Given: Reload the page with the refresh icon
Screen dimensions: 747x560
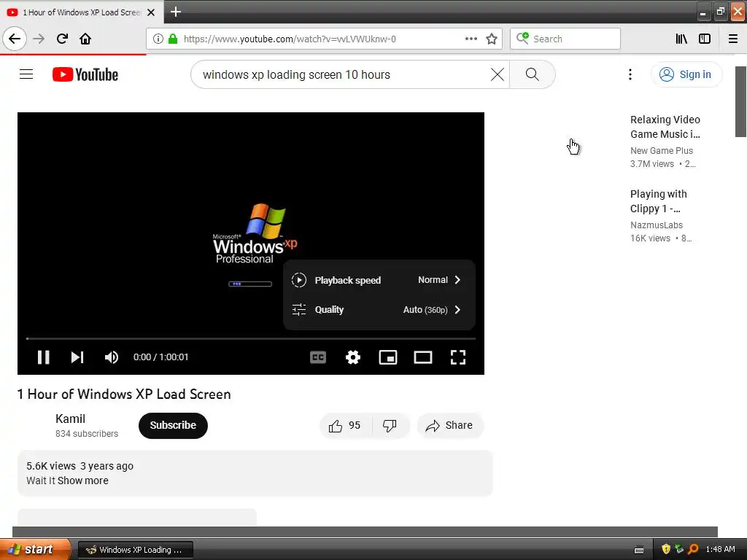Looking at the screenshot, I should coord(62,39).
